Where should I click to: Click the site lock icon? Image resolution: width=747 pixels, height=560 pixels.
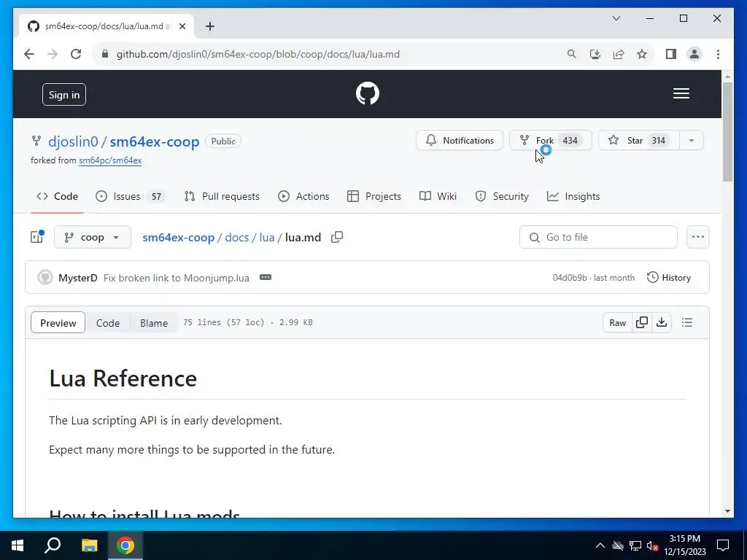(105, 54)
